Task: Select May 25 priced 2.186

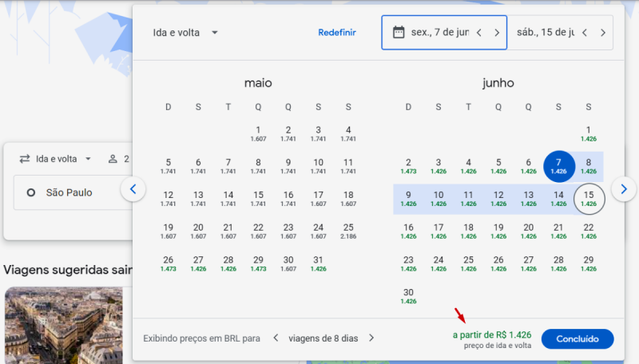Action: click(348, 231)
